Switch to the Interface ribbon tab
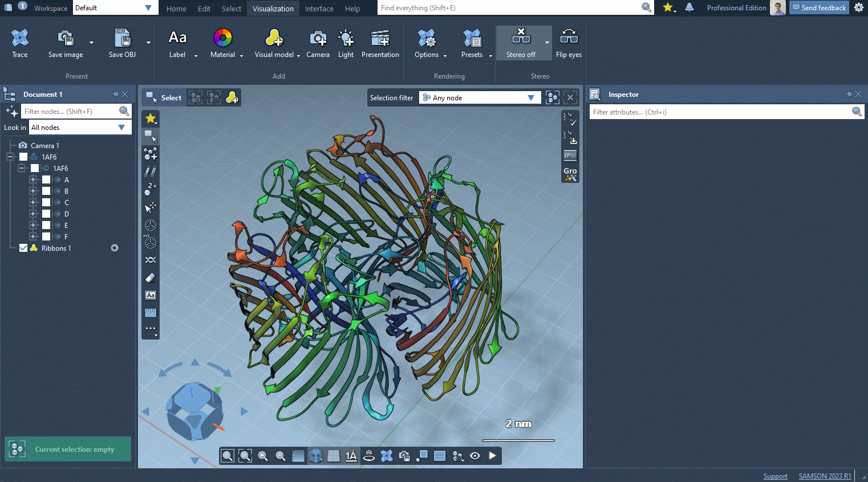This screenshot has height=482, width=868. (x=319, y=8)
